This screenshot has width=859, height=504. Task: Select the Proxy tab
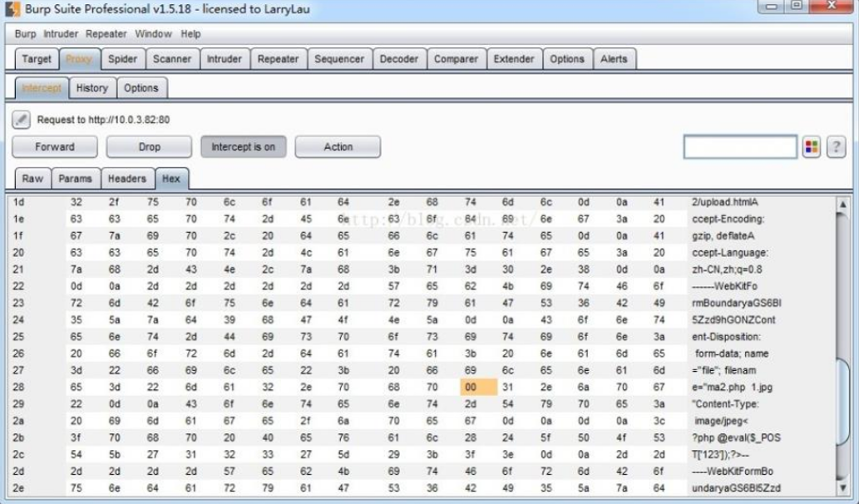tap(79, 59)
